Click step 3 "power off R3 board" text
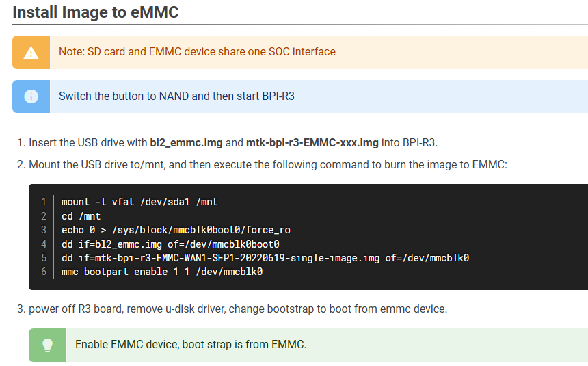The width and height of the screenshot is (588, 366). [x=237, y=309]
